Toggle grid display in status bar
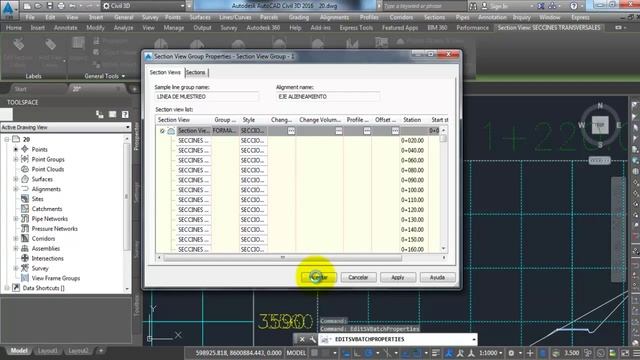 pyautogui.click(x=315, y=353)
